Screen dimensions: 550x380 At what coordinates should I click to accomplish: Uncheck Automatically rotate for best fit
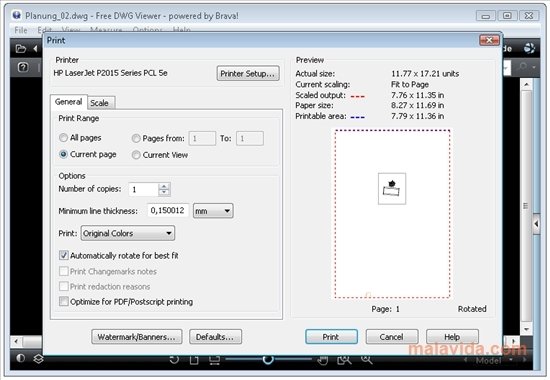point(63,255)
